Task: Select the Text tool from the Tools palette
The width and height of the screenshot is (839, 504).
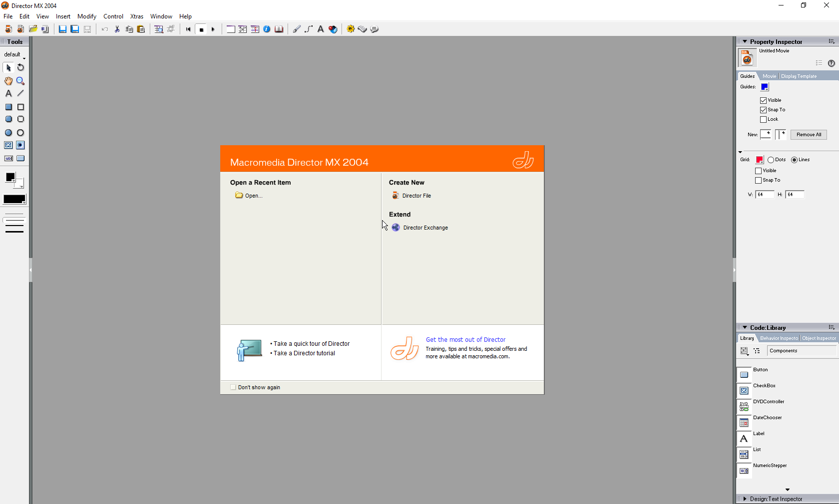Action: coord(8,94)
